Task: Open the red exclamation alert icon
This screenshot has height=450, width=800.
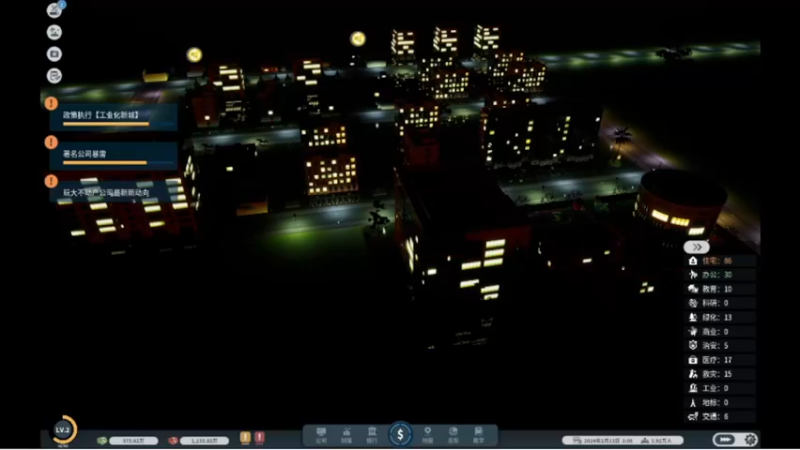Action: [260, 437]
